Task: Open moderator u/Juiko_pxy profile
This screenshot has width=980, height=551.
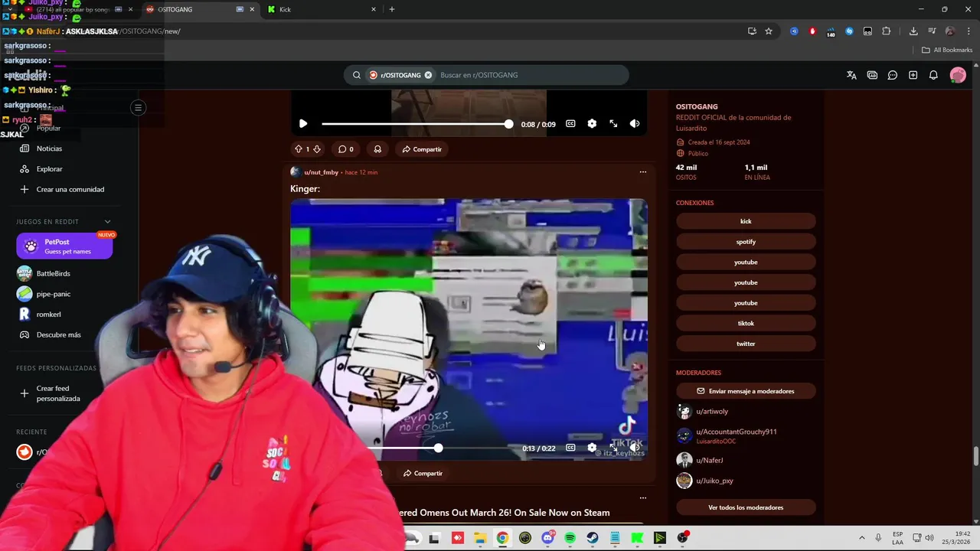Action: point(714,481)
